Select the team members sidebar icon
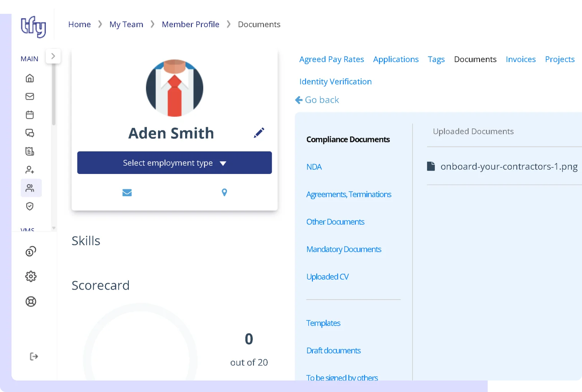Image resolution: width=582 pixels, height=392 pixels. coord(31,188)
